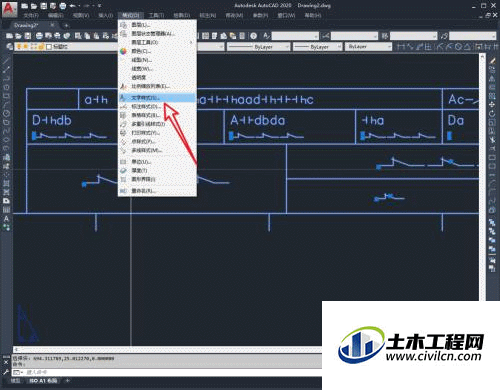Close the command line window
The image size is (500, 390).
[x=6, y=362]
